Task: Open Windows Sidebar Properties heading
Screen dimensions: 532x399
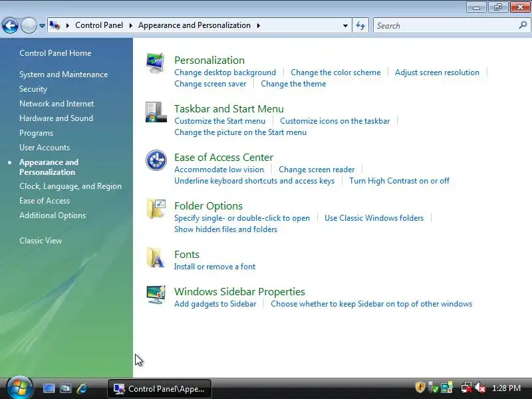Action: coord(239,291)
